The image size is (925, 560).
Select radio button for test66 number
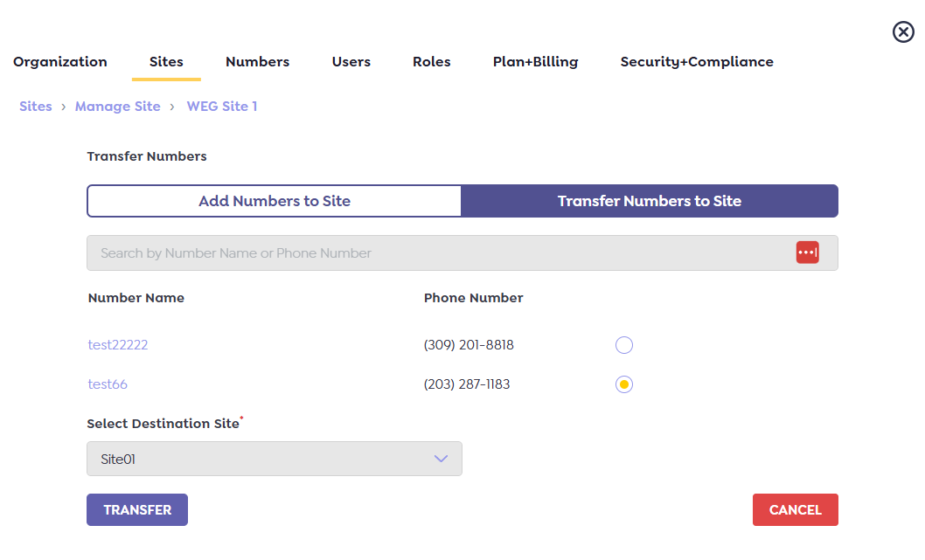pyautogui.click(x=623, y=384)
